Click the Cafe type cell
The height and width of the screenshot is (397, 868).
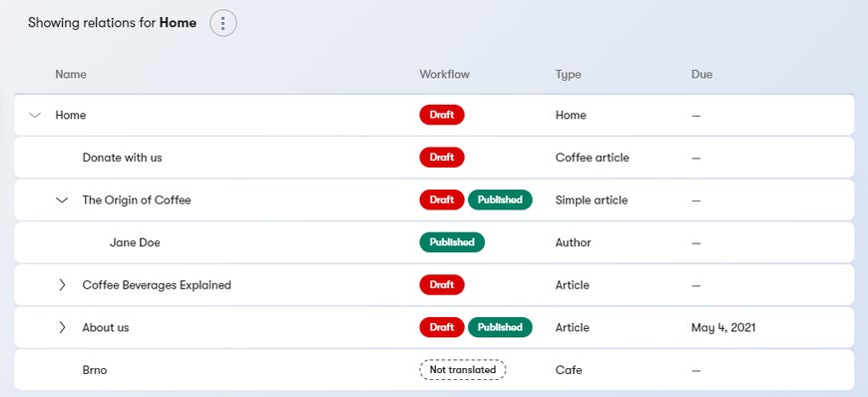click(569, 370)
